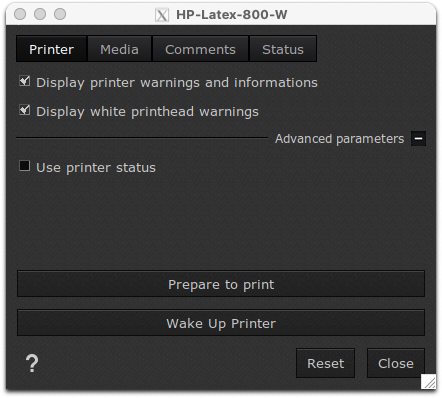Click the HP-Latex-800-W window title
The width and height of the screenshot is (442, 398).
tap(232, 15)
